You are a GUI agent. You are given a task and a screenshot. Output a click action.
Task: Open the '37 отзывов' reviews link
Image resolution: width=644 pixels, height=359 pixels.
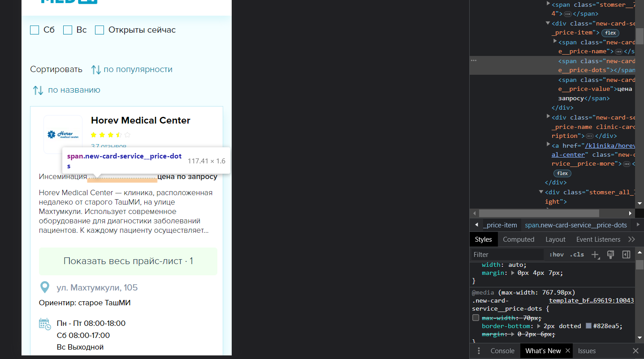pyautogui.click(x=108, y=146)
